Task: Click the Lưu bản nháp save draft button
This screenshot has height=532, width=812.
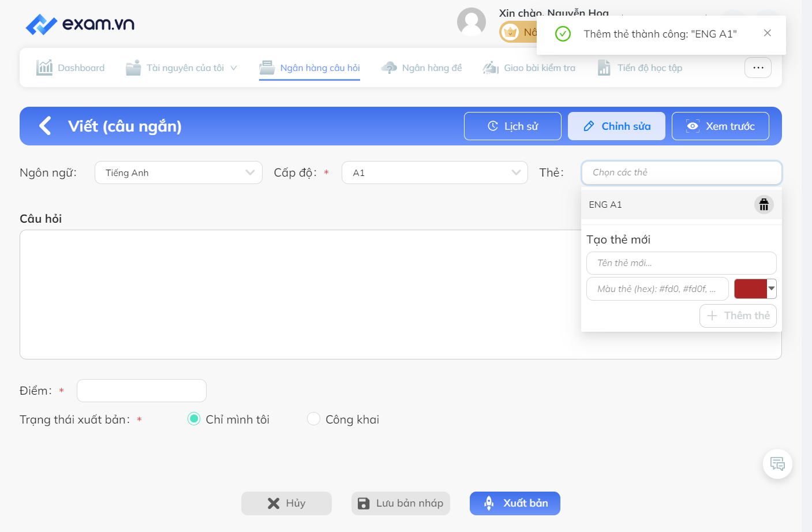Action: [x=401, y=503]
